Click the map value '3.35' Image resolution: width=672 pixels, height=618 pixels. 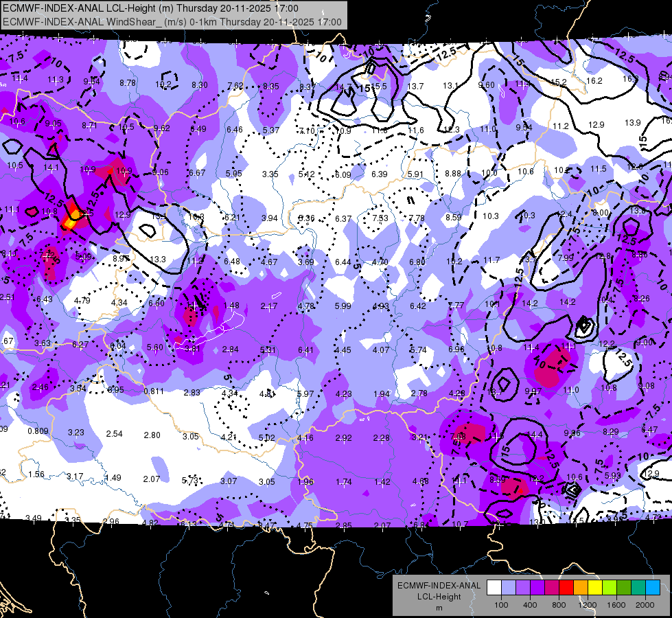click(270, 174)
